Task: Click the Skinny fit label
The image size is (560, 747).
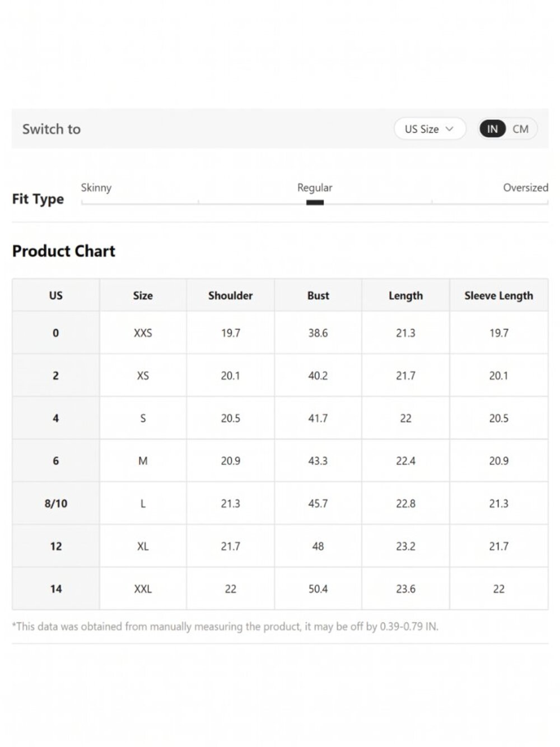Action: click(x=96, y=188)
